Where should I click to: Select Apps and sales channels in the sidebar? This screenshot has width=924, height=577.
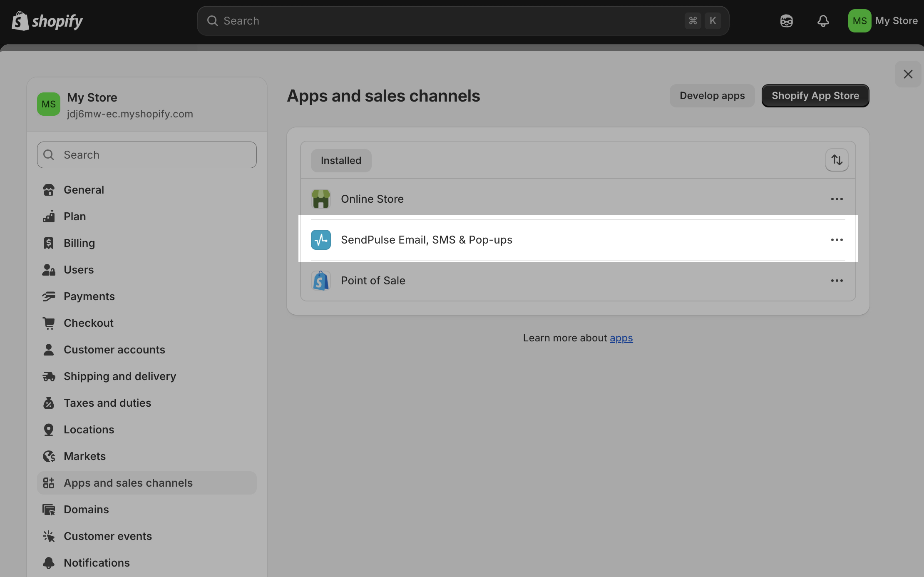pyautogui.click(x=147, y=483)
